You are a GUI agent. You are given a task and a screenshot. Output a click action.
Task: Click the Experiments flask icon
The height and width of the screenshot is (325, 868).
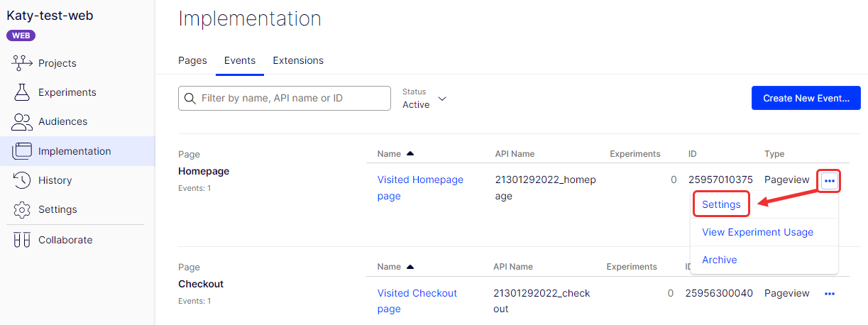pyautogui.click(x=23, y=92)
